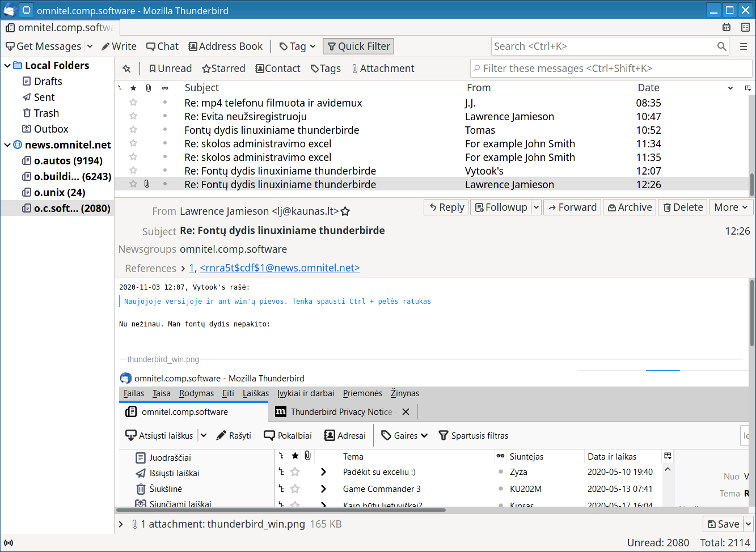The image size is (756, 552).
Task: Select the omnitel.comp.software tab
Action: (x=60, y=27)
